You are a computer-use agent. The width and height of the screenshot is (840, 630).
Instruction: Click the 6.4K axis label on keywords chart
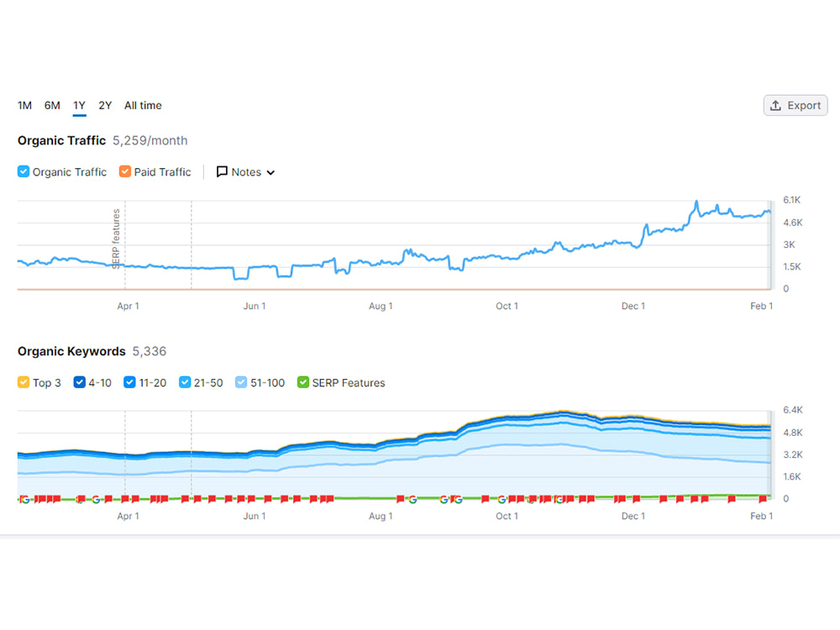793,410
